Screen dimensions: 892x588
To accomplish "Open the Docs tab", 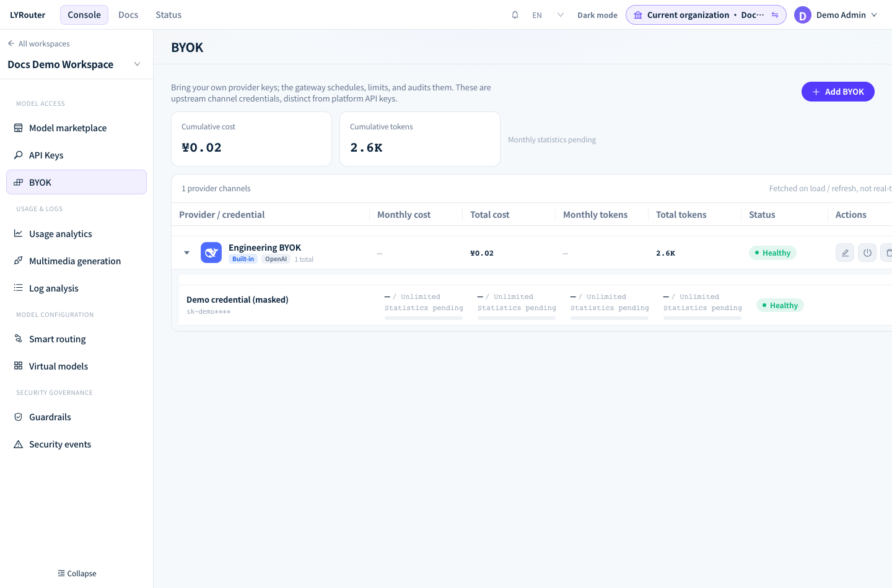I will tap(128, 15).
